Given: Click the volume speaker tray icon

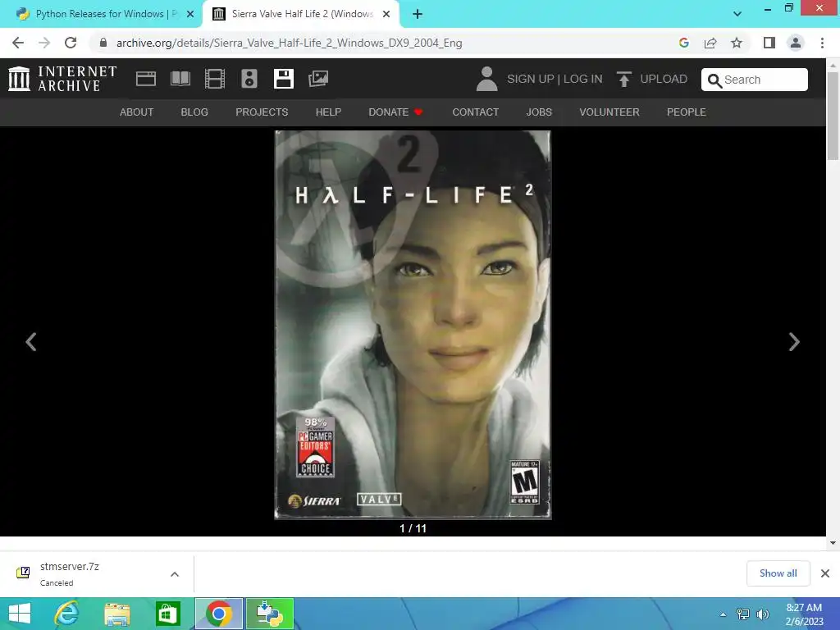Looking at the screenshot, I should click(763, 614).
